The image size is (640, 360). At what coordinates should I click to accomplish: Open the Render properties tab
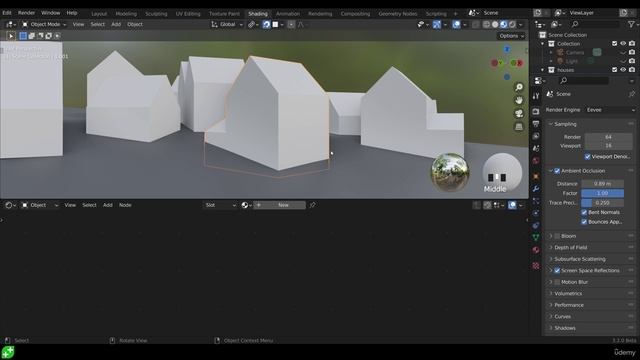[x=536, y=111]
